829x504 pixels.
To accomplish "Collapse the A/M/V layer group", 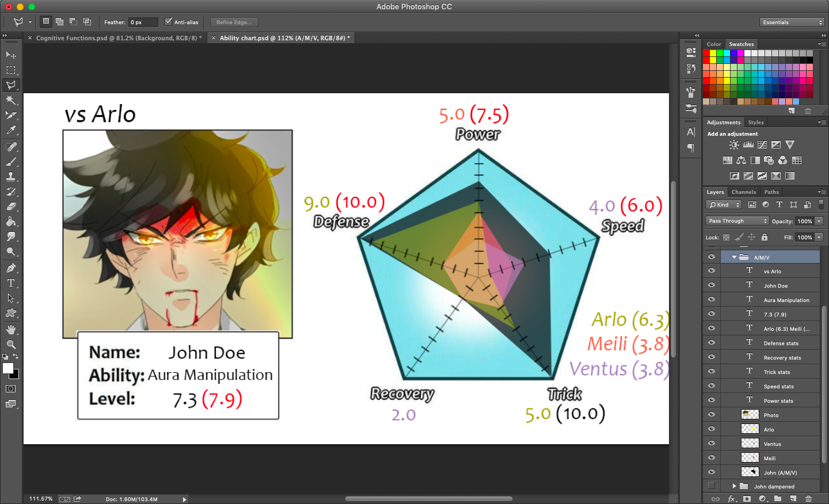I will (734, 257).
